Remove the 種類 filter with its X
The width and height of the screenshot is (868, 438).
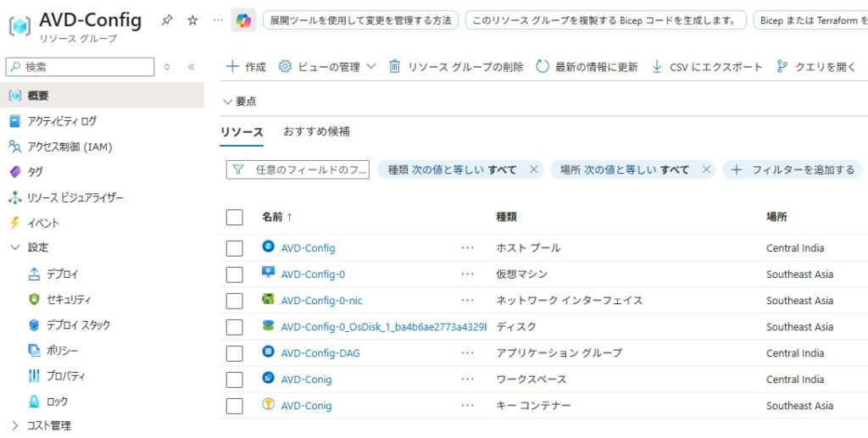[533, 169]
